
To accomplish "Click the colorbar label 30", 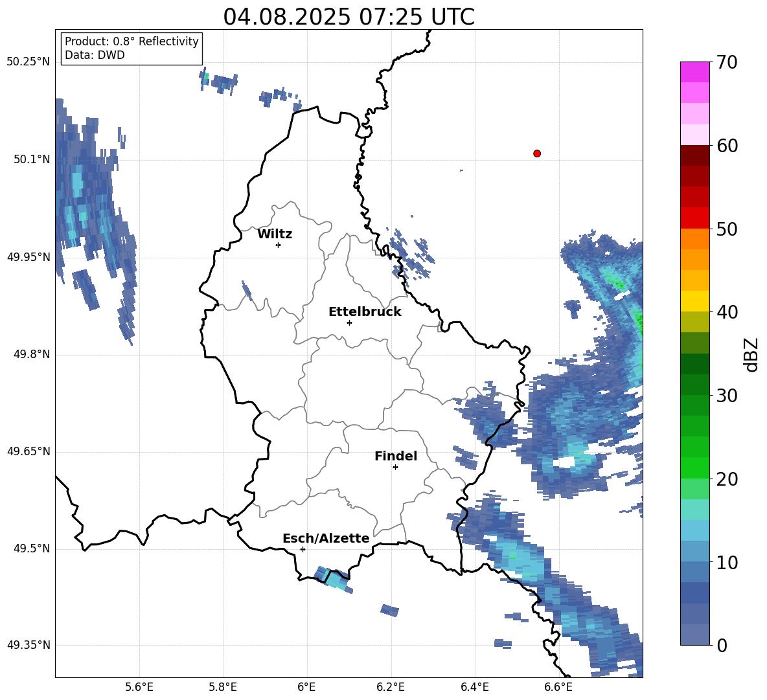I will click(727, 396).
